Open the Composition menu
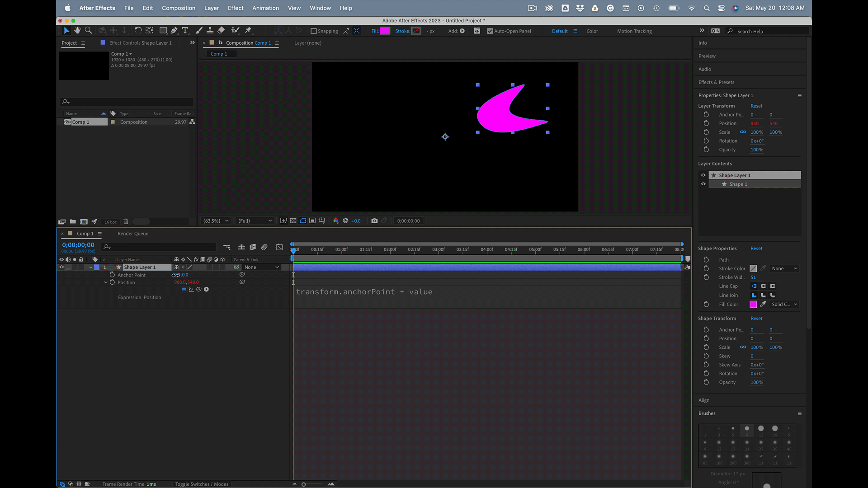The image size is (868, 488). pos(179,8)
